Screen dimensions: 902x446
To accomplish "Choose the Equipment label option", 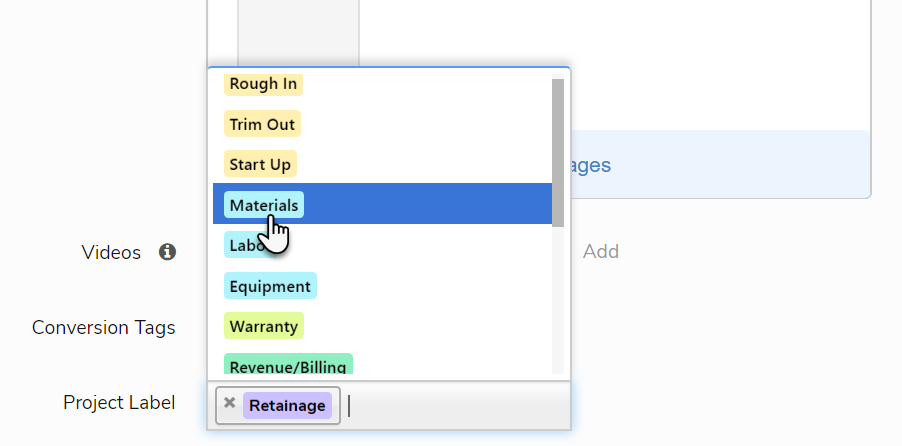I will tap(270, 286).
